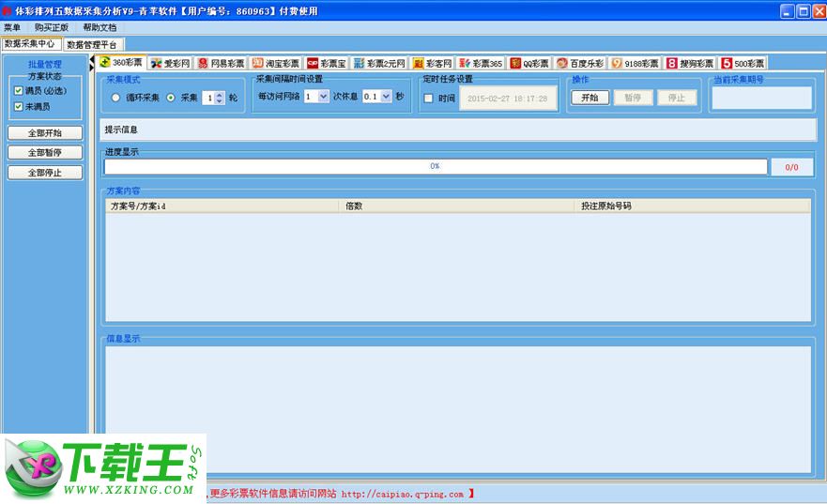Click the 倍数 column header

457,206
